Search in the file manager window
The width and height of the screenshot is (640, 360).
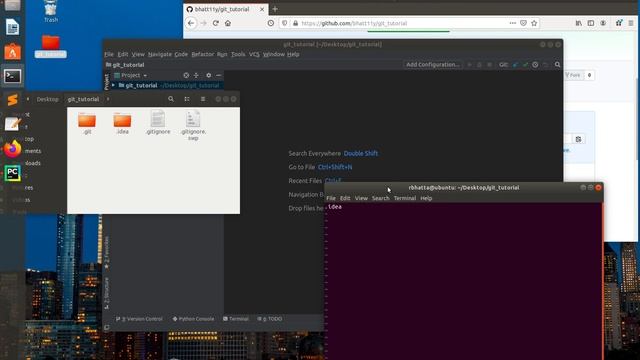171,99
